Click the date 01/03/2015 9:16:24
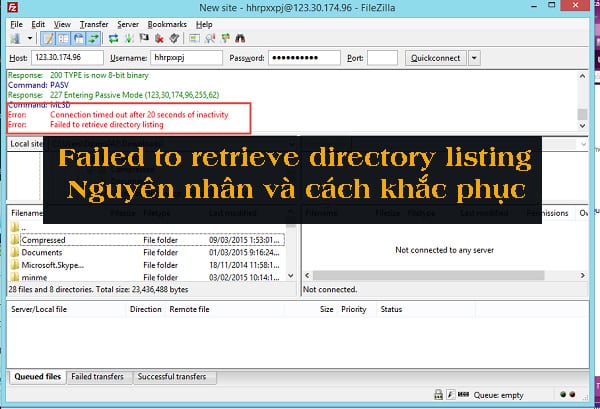Viewport: 600px width, 409px height. tap(244, 253)
